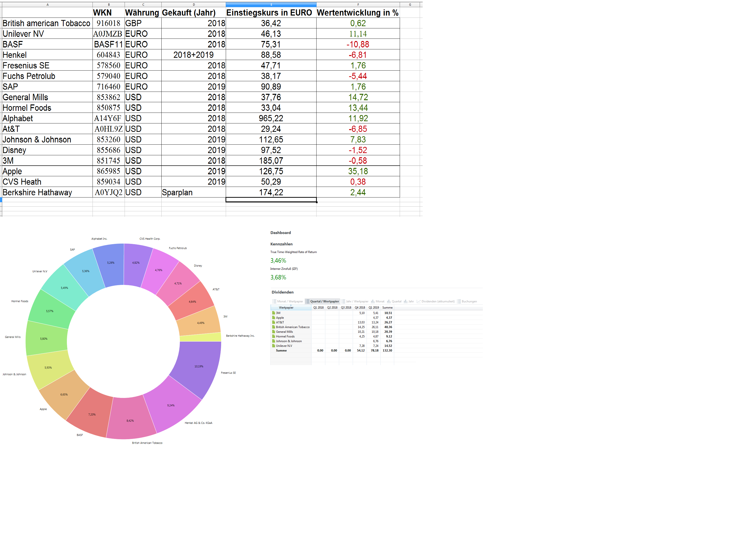Switch to the Jahr / Wertpapier tab
This screenshot has width=756, height=550.
coord(357,301)
